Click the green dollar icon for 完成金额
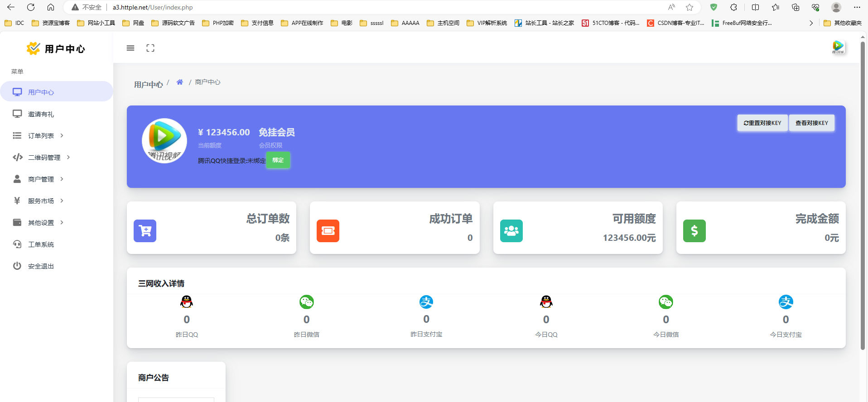Viewport: 868px width, 402px height. 694,231
